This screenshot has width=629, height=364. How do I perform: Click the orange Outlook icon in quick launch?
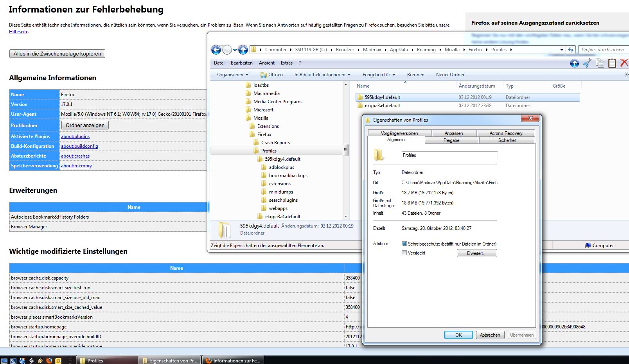[58, 360]
